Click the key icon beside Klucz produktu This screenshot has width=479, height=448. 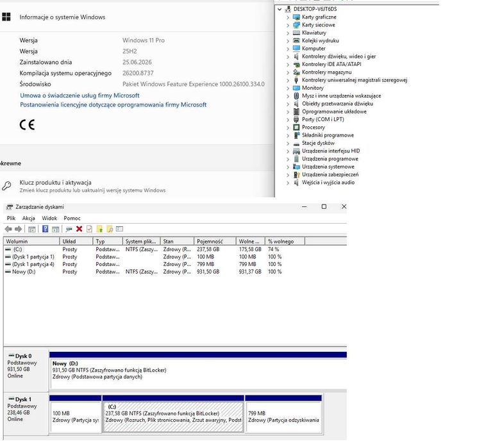click(6, 186)
